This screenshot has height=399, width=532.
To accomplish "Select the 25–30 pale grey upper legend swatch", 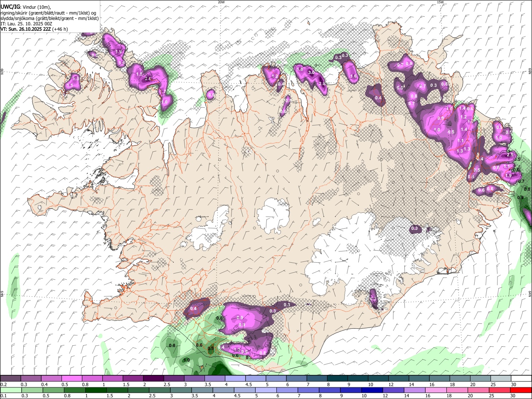I will coord(500,379).
